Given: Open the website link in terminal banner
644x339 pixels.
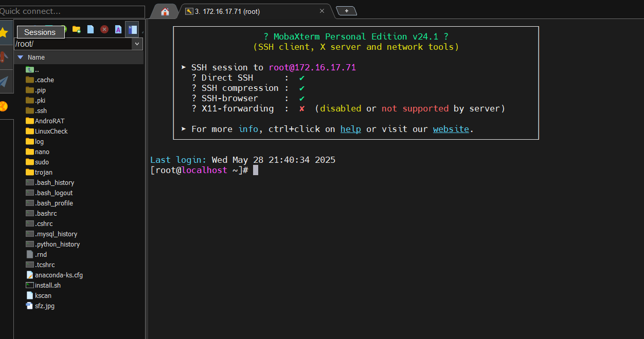Looking at the screenshot, I should coord(451,129).
